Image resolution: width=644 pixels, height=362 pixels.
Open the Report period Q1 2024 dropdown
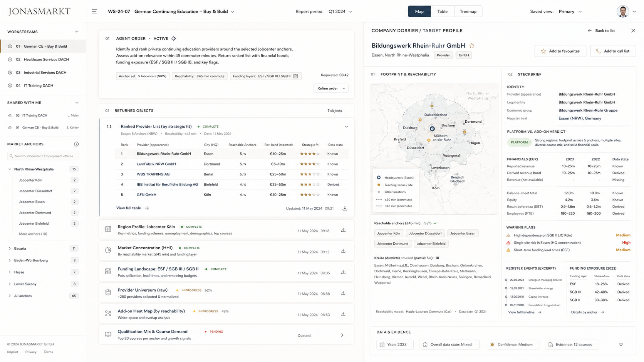pos(340,12)
